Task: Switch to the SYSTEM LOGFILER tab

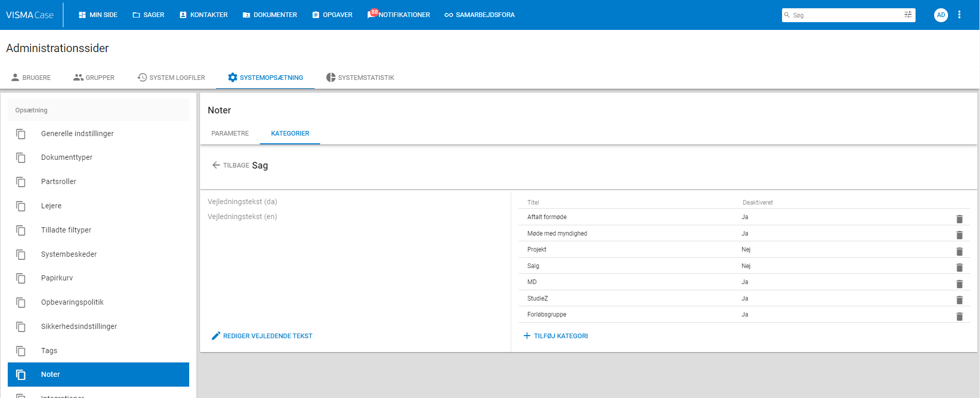Action: pos(171,77)
